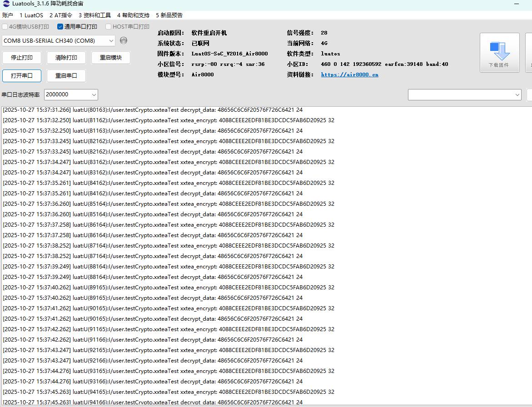Open the https://air8000.cn link
Image resolution: width=532 pixels, height=407 pixels.
[349, 74]
